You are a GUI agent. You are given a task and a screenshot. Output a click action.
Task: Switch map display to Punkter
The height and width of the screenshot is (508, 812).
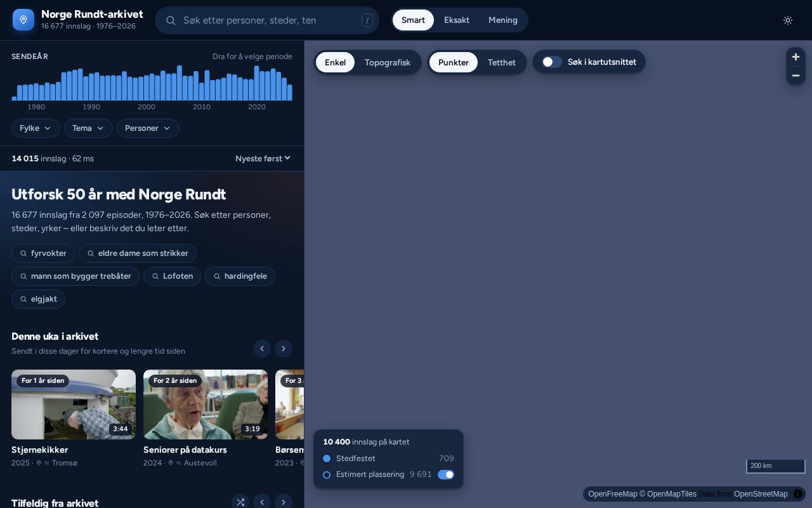454,62
